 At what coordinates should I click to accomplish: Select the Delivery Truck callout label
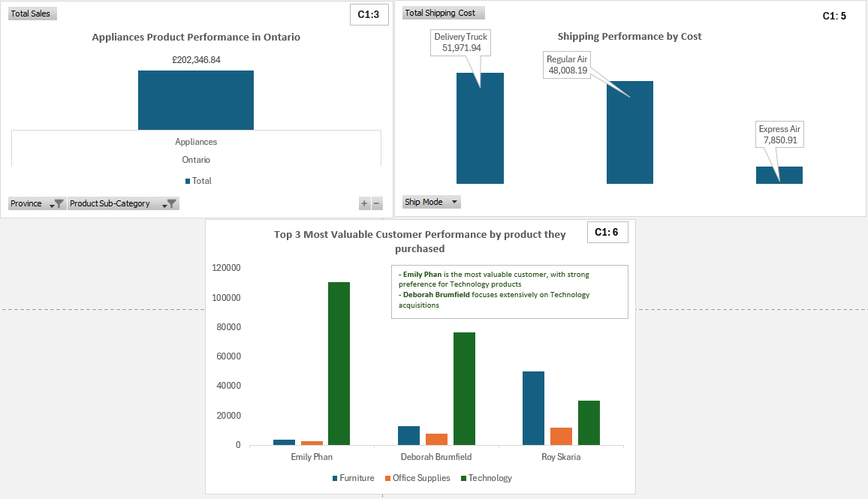(460, 42)
